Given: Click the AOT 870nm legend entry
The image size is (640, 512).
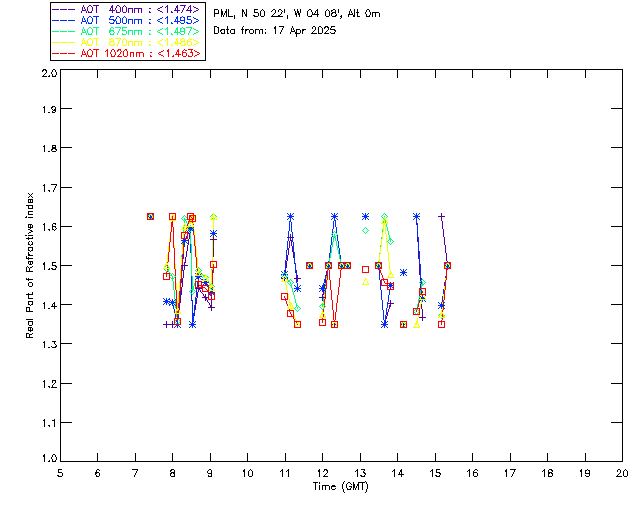Looking at the screenshot, I should click(126, 42).
